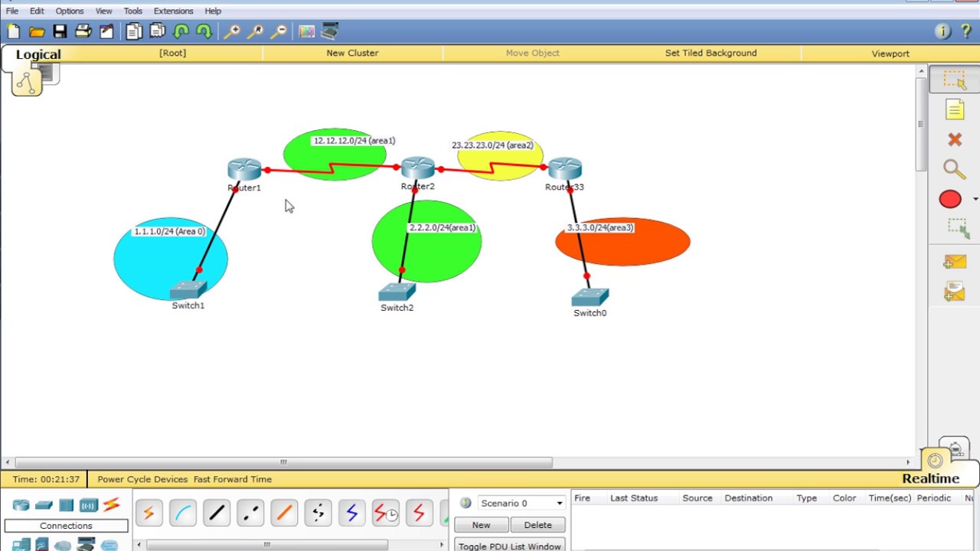Open the drawing palette icon

(x=306, y=31)
